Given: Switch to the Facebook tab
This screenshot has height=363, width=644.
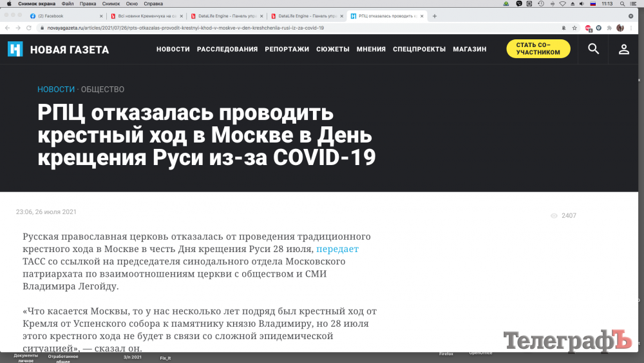Looking at the screenshot, I should 61,16.
